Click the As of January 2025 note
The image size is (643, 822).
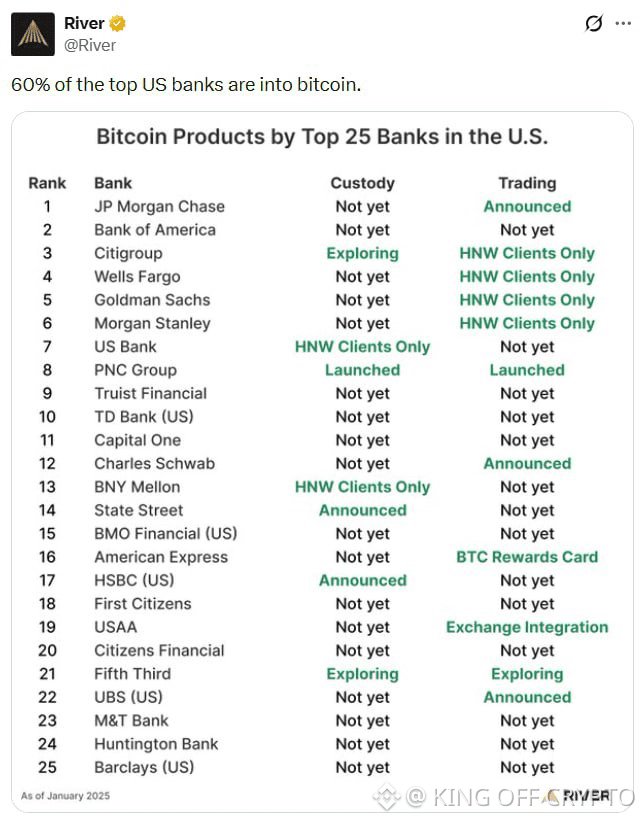[66, 796]
